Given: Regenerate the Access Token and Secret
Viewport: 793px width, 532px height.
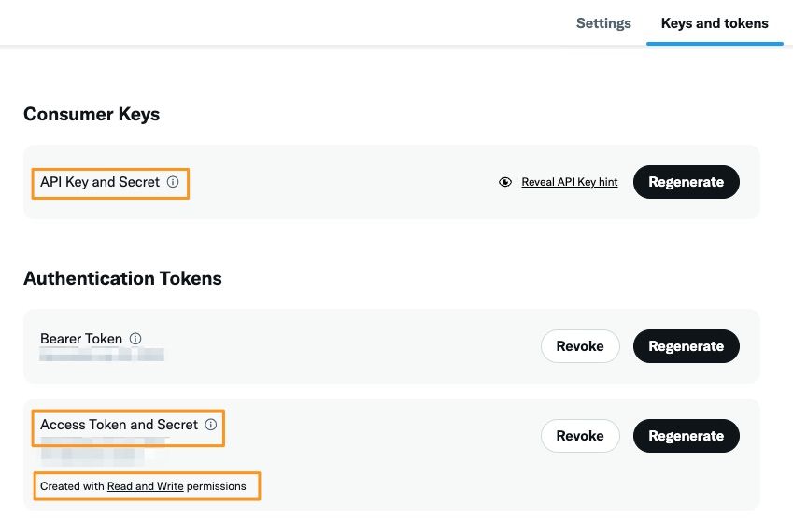Looking at the screenshot, I should pyautogui.click(x=686, y=436).
